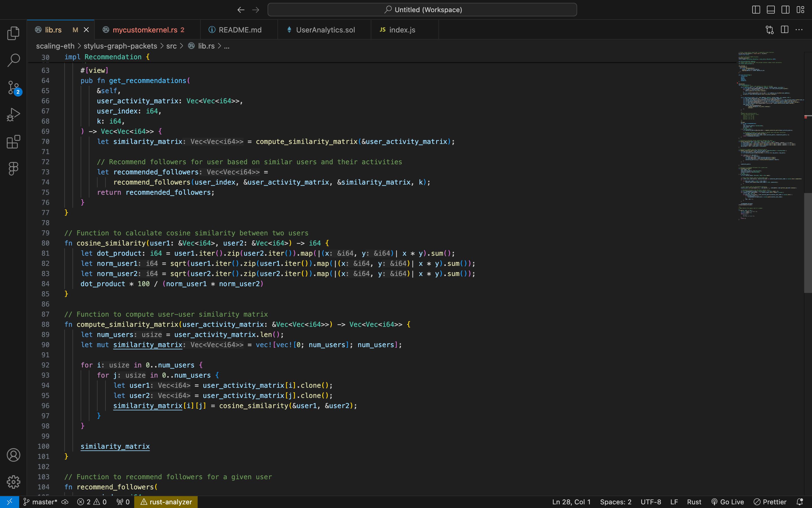The height and width of the screenshot is (508, 812).
Task: Open the Explorer view in the activity bar
Action: [x=14, y=33]
